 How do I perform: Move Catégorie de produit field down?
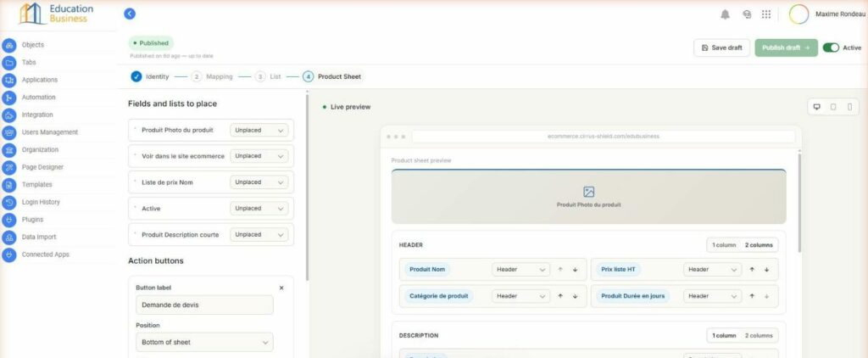576,296
